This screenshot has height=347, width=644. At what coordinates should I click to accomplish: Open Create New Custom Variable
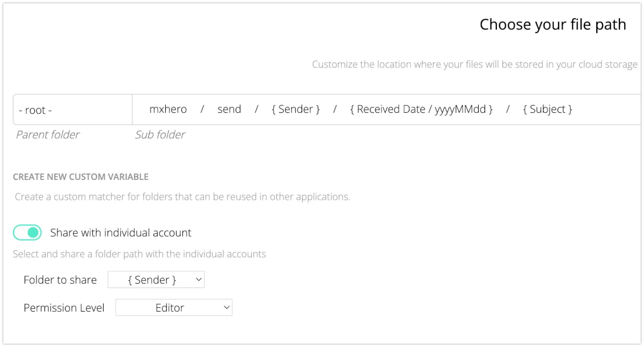pos(80,177)
